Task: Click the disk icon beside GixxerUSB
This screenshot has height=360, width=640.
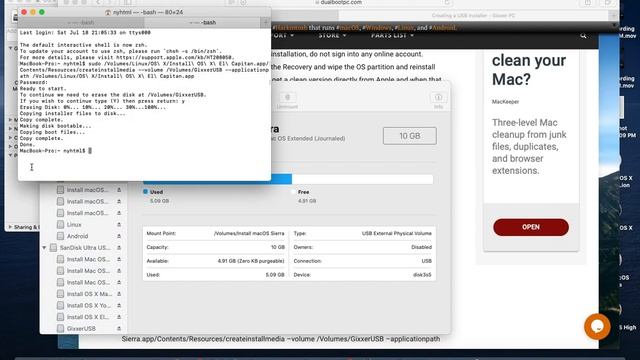Action: pos(60,329)
